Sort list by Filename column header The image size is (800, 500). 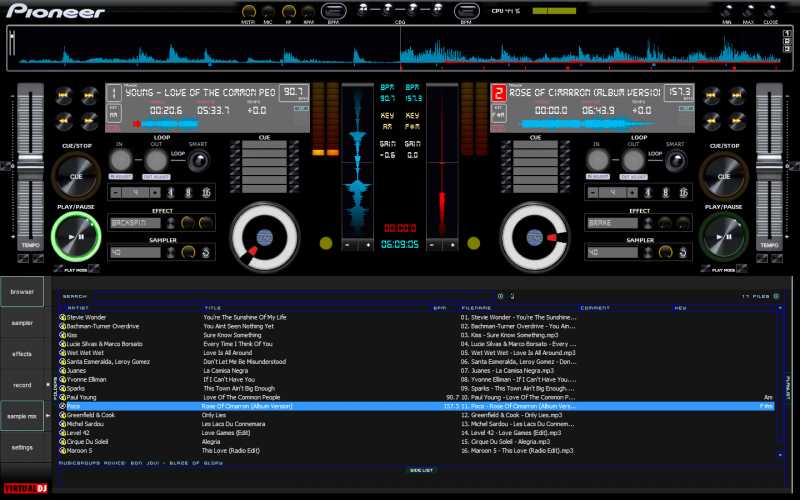476,308
